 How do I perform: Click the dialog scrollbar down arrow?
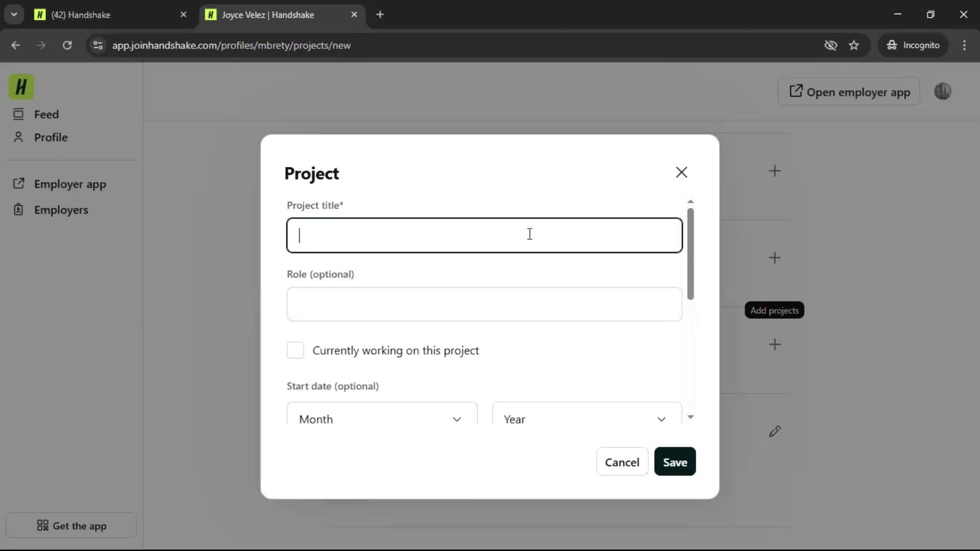(691, 417)
